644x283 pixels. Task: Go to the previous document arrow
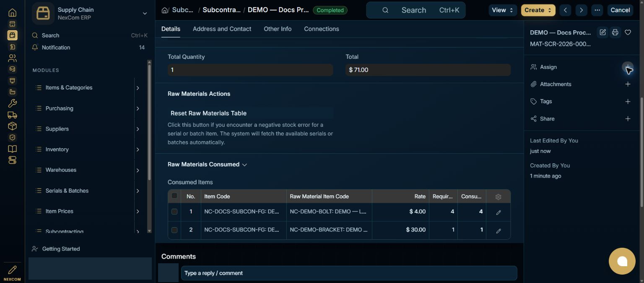click(x=565, y=10)
